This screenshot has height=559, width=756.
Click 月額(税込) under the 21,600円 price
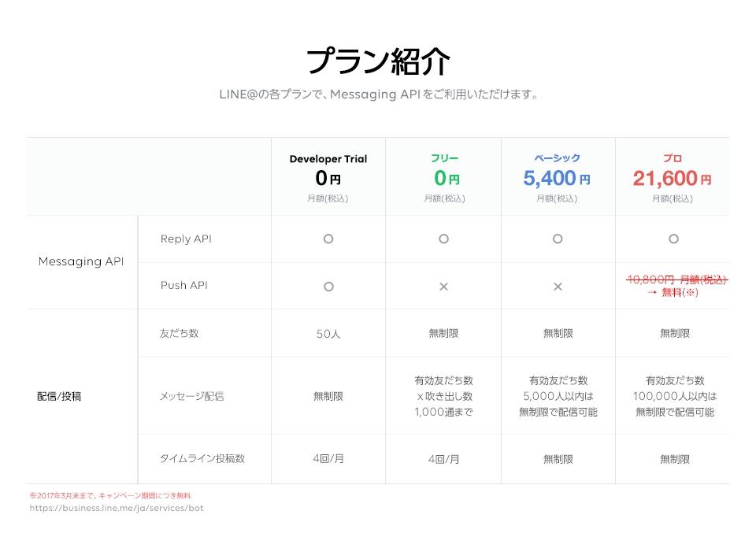click(x=672, y=198)
